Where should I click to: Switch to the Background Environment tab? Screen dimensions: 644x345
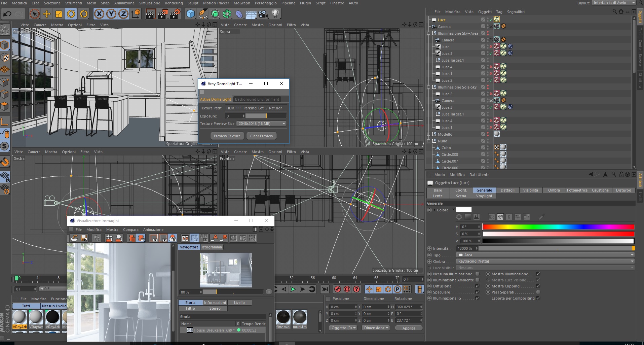pyautogui.click(x=257, y=99)
